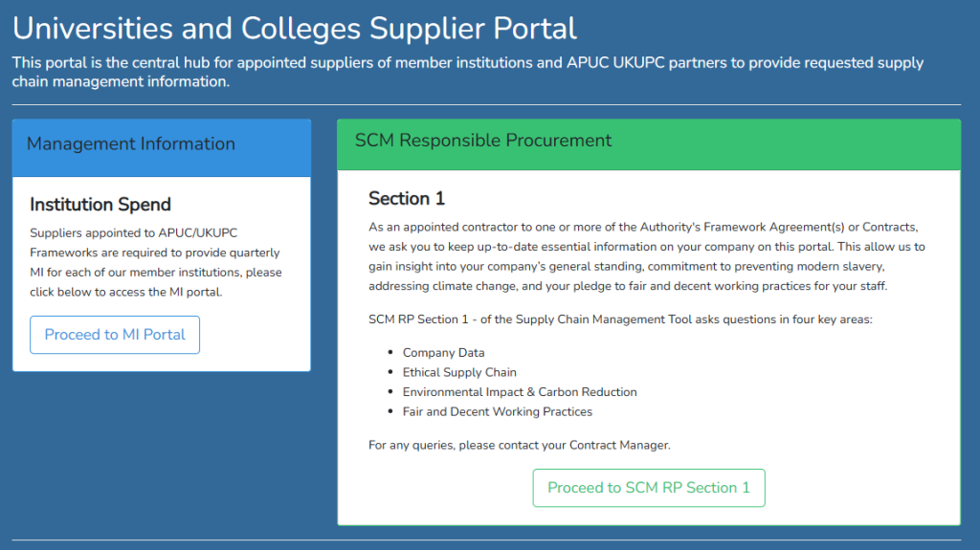Select the Ethical Supply Chain bullet item
This screenshot has height=550, width=980.
[x=459, y=372]
